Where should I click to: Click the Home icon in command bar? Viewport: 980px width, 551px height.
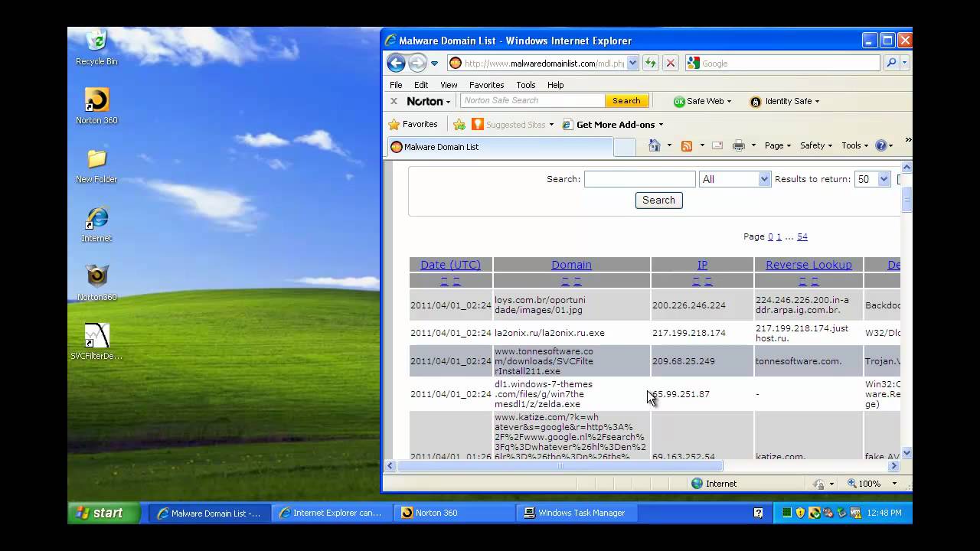click(655, 145)
